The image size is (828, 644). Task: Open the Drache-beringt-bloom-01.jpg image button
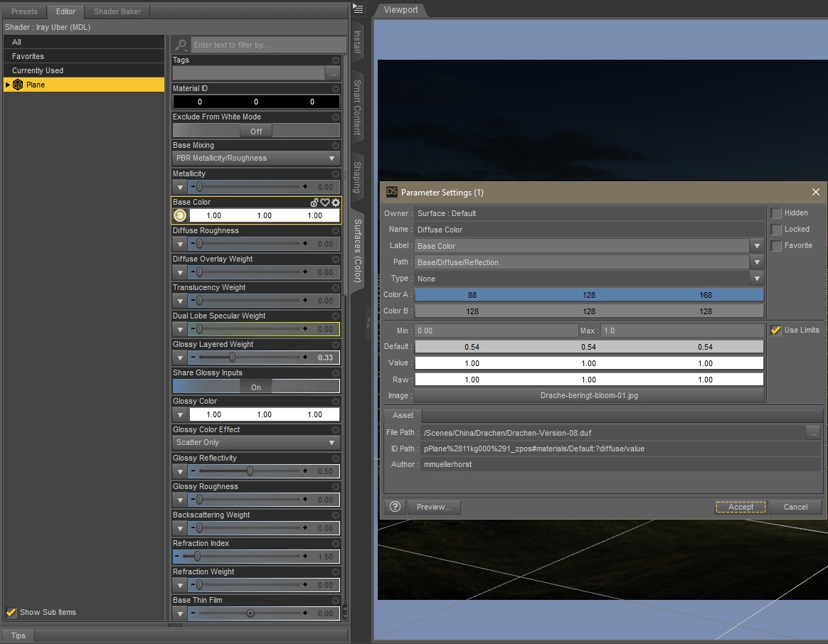pos(589,395)
